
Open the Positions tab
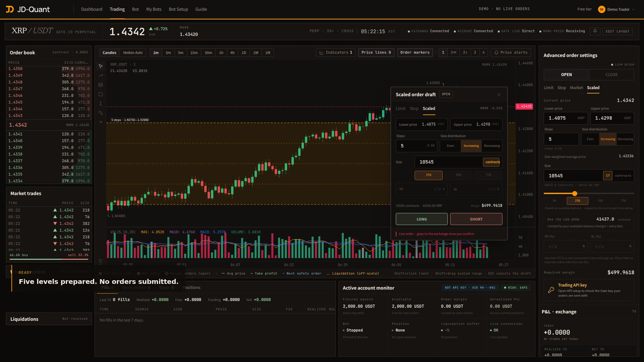[x=192, y=288]
